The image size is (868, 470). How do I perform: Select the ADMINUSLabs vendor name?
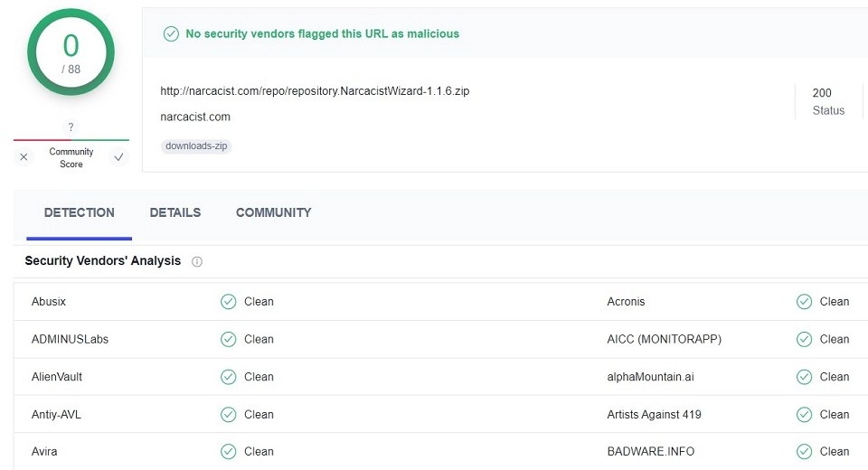[70, 339]
